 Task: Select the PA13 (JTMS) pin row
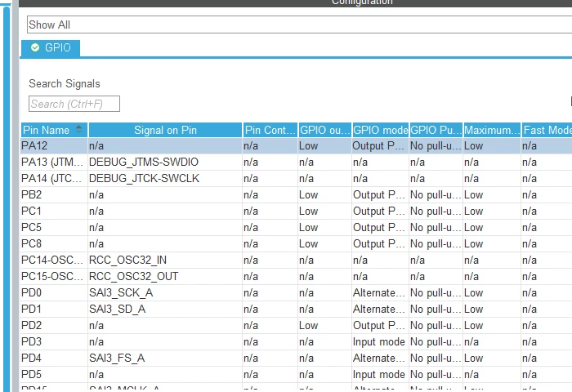pos(296,162)
